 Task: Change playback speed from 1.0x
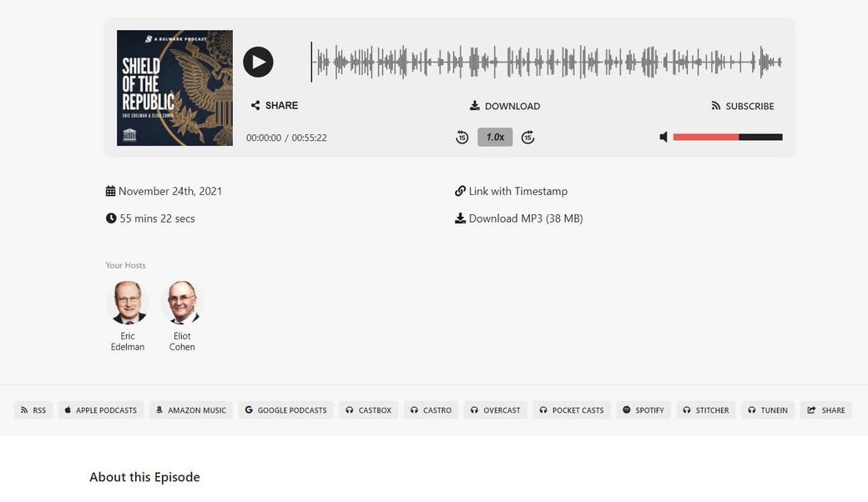pyautogui.click(x=495, y=137)
